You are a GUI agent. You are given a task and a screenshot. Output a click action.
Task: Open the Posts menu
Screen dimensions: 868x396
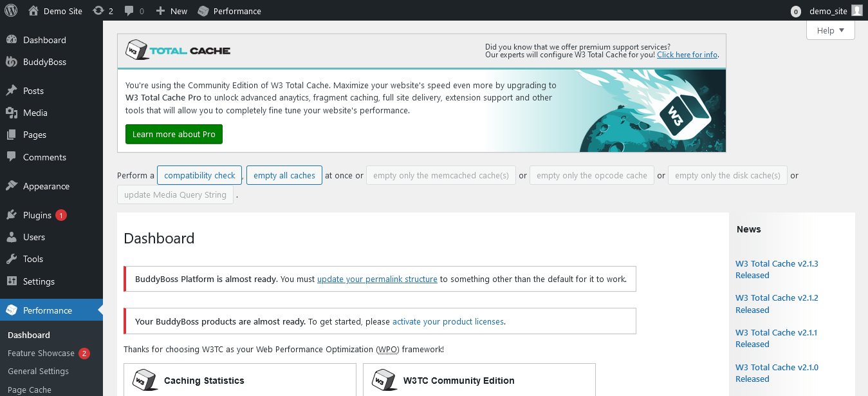[51, 91]
